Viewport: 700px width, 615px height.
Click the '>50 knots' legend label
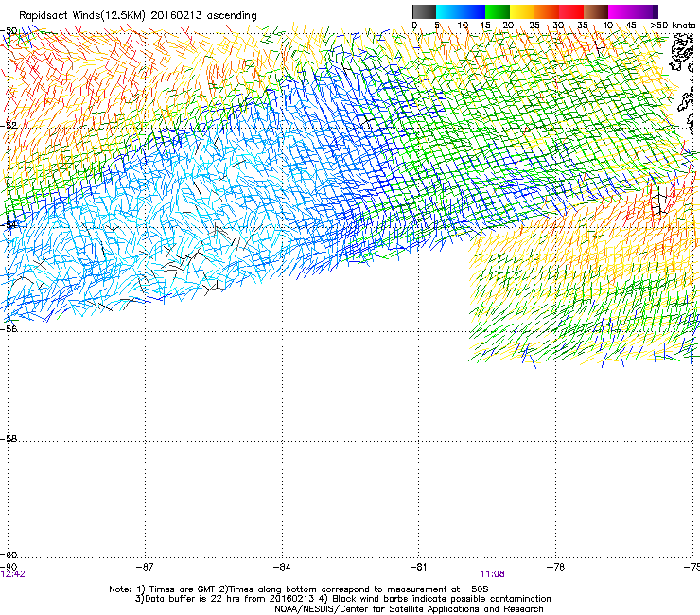(x=673, y=26)
